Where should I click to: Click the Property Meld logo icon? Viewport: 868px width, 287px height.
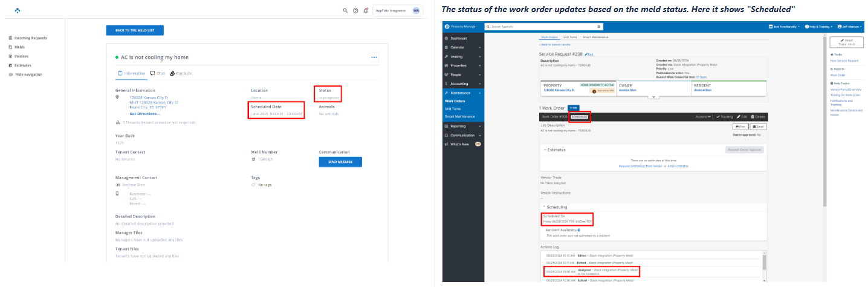click(18, 10)
